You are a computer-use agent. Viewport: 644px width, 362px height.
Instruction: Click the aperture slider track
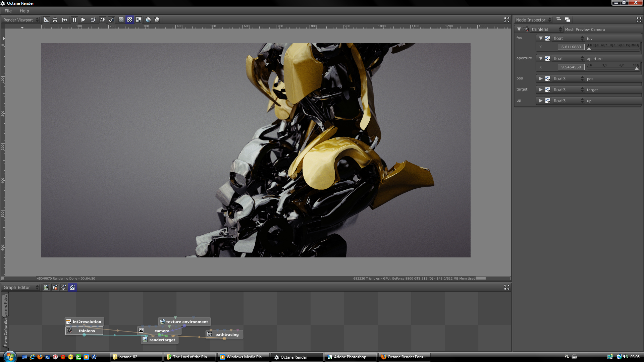pyautogui.click(x=612, y=67)
